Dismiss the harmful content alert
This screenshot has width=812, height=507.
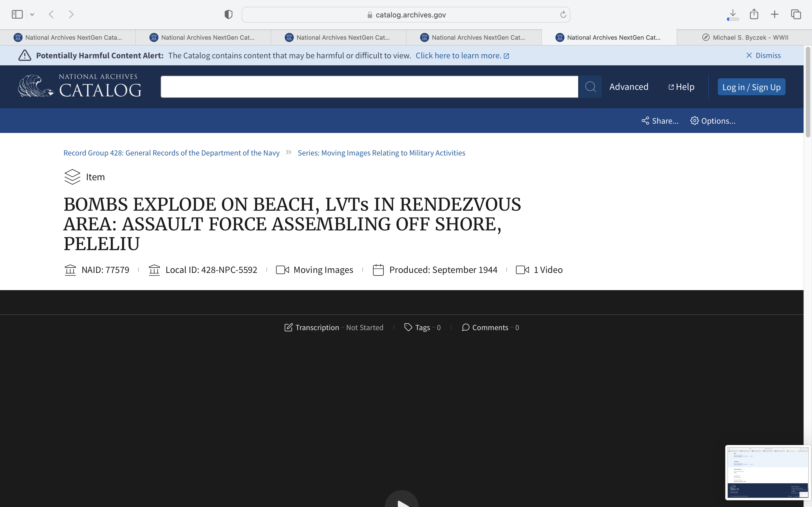point(763,55)
